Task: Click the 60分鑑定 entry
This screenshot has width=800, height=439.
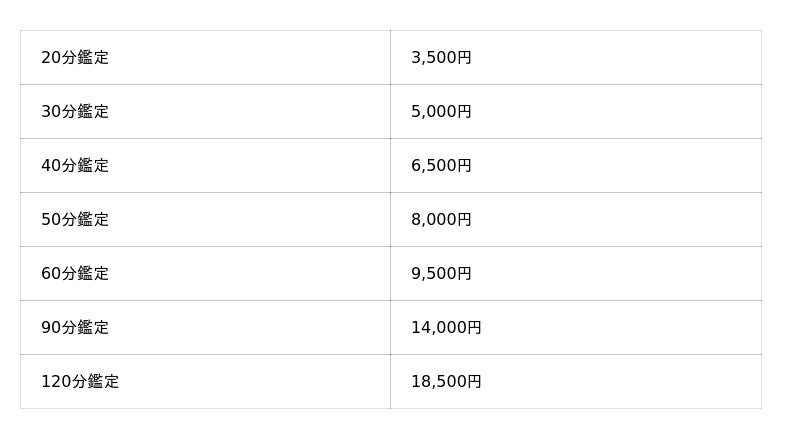Action: (75, 274)
